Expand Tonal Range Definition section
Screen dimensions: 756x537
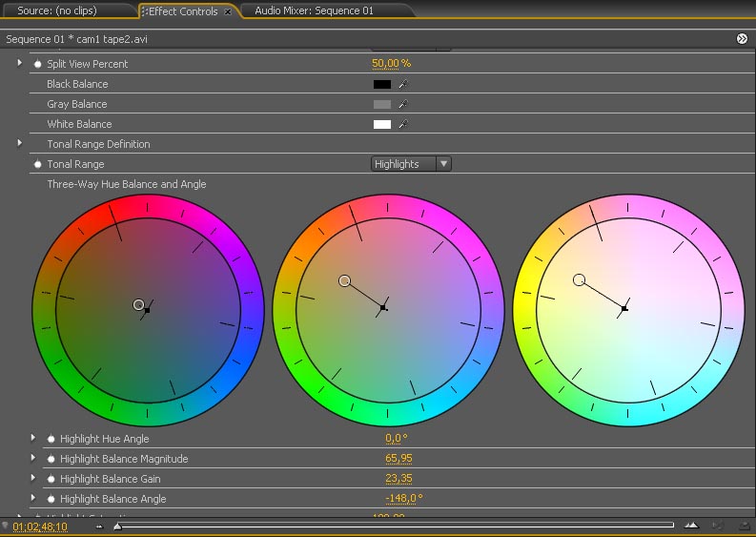tap(20, 143)
